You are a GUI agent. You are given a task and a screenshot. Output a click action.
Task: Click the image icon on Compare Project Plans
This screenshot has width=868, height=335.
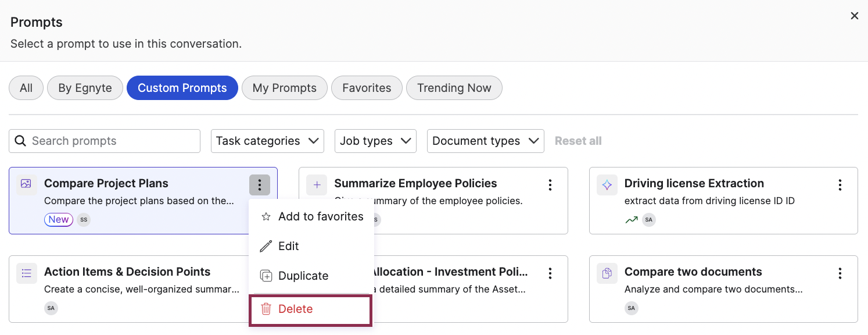tap(26, 183)
